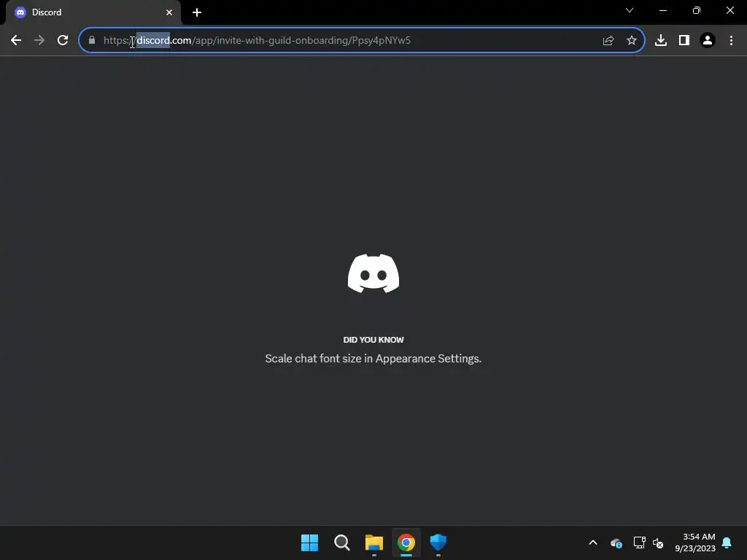Restore down the Chrome window
This screenshot has width=747, height=560.
(697, 10)
